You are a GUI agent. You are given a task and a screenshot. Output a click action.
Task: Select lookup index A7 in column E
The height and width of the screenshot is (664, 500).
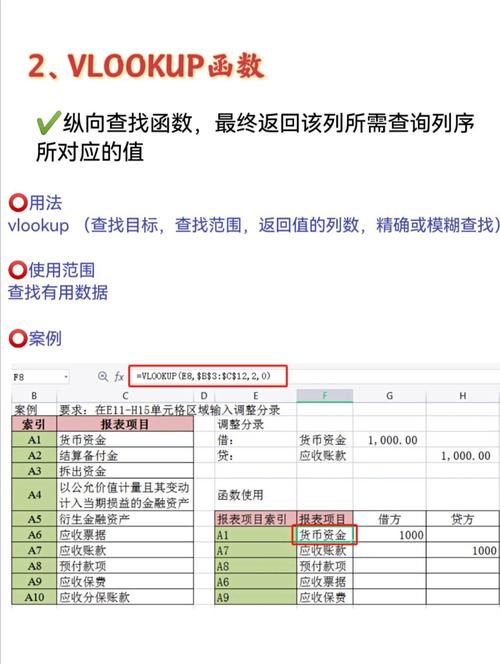[x=256, y=551]
